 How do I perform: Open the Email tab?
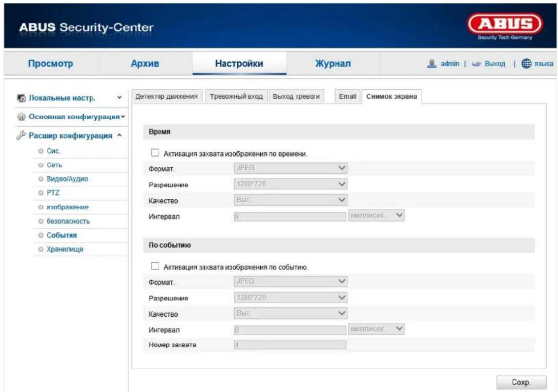(x=348, y=97)
